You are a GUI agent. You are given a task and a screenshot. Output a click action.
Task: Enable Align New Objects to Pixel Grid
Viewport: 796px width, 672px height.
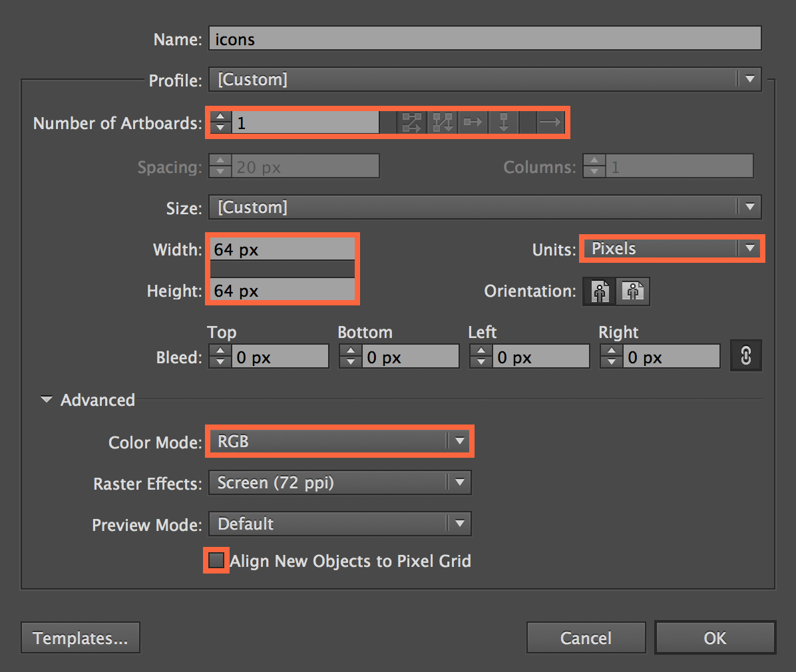coord(216,560)
